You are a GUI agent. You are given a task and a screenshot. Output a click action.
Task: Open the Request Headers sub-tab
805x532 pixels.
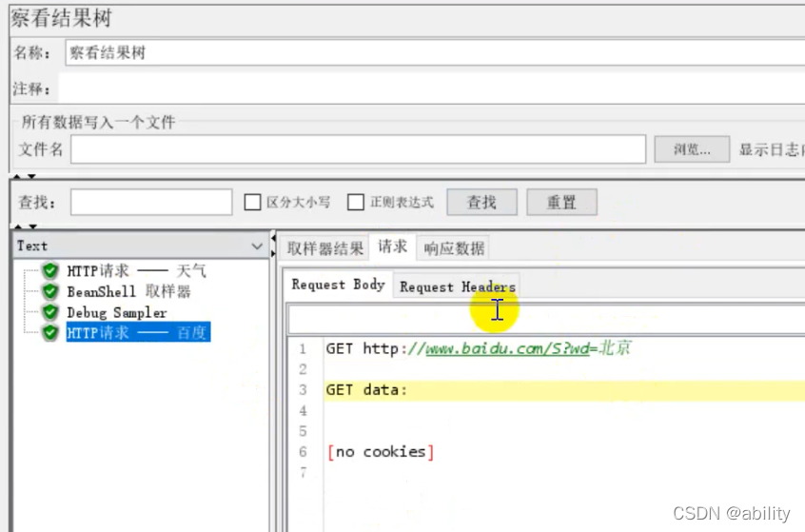[458, 286]
